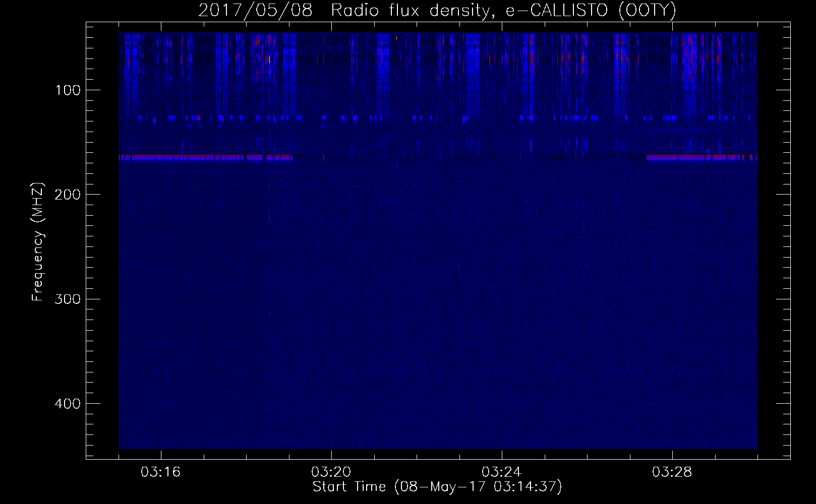Image resolution: width=816 pixels, height=504 pixels.
Task: Click the 03:28 time tick label
Action: [x=672, y=472]
